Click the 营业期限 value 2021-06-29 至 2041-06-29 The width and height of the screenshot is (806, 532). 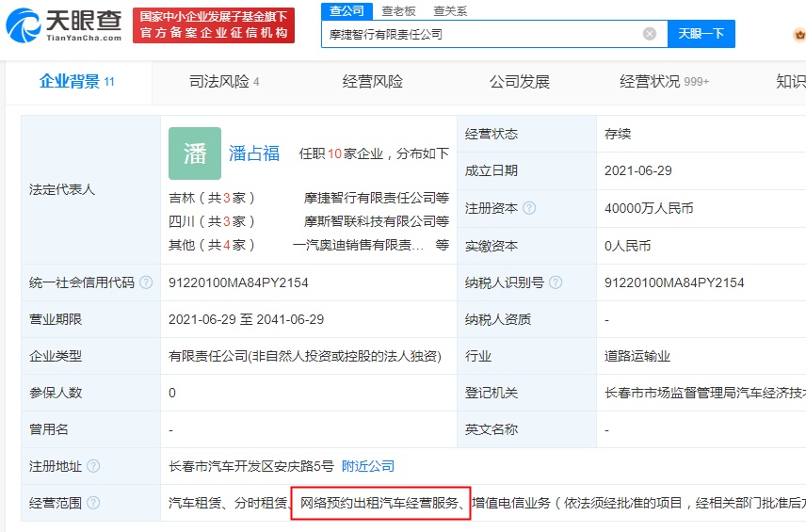pos(246,319)
